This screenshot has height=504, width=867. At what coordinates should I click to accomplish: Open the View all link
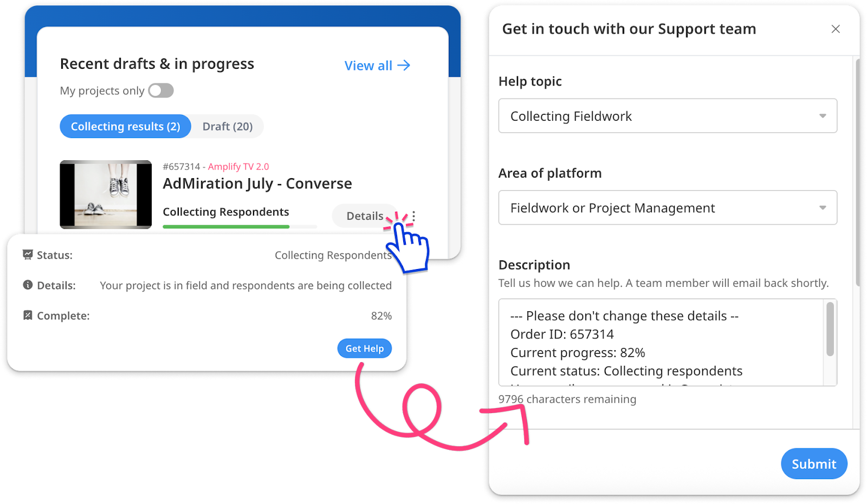pyautogui.click(x=377, y=66)
